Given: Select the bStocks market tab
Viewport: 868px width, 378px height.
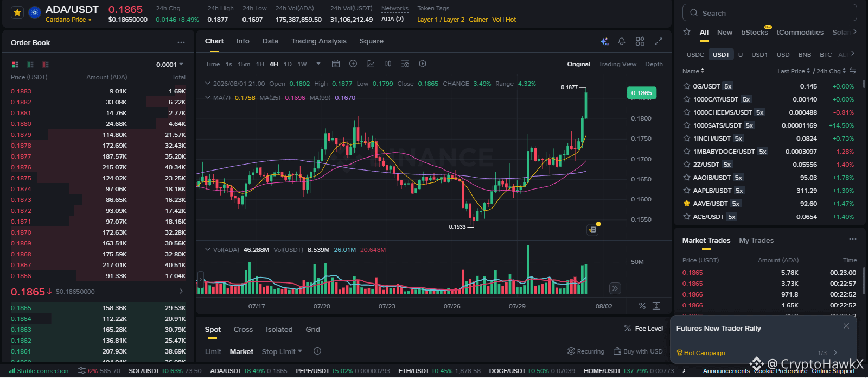Looking at the screenshot, I should 755,32.
